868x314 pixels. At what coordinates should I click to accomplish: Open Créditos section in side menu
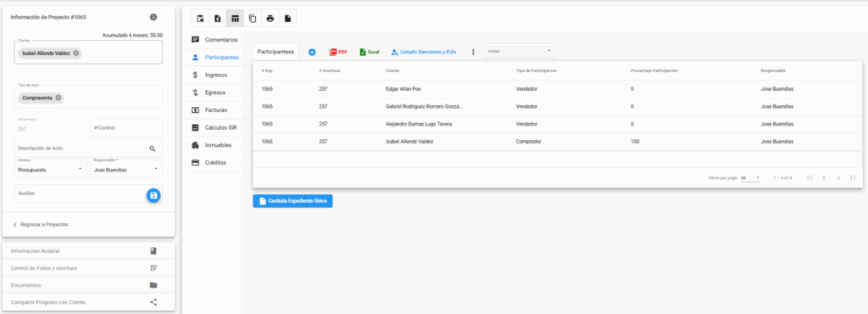(215, 163)
